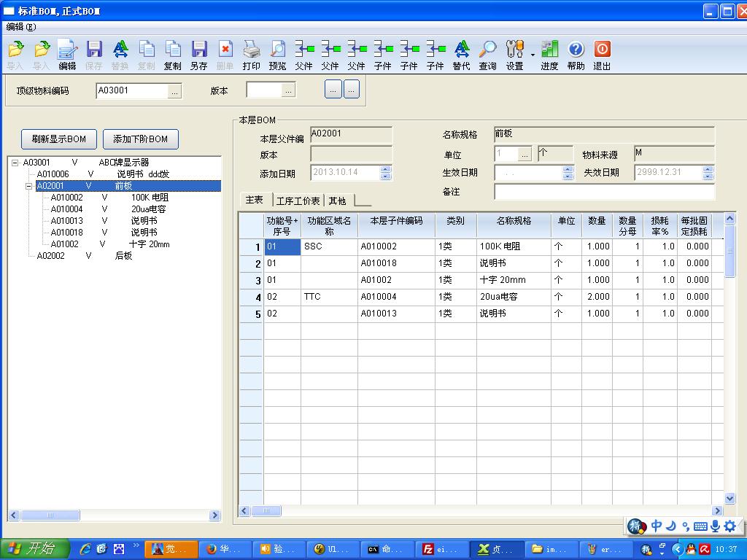747x560 pixels.
Task: Open 帮助 help from toolbar
Action: click(x=576, y=55)
